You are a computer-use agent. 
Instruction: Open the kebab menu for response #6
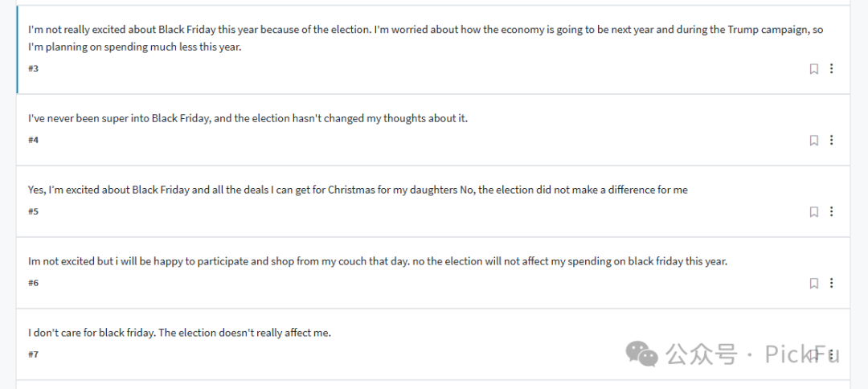coord(831,283)
